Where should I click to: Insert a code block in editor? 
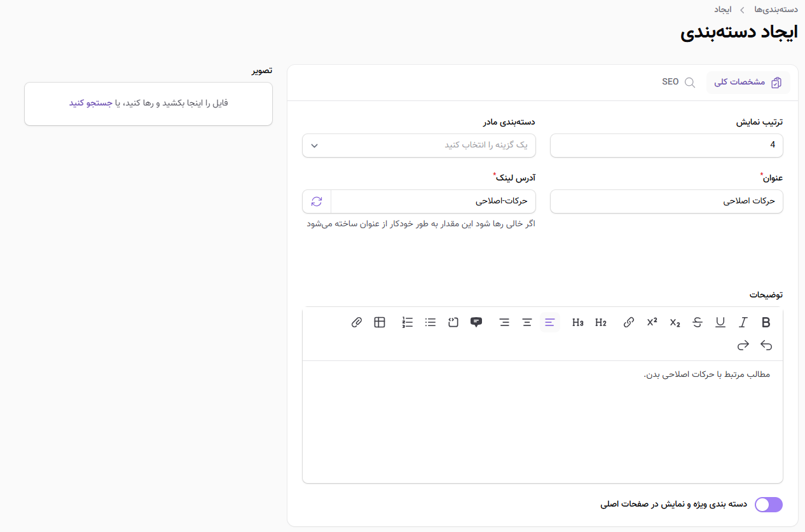click(453, 322)
